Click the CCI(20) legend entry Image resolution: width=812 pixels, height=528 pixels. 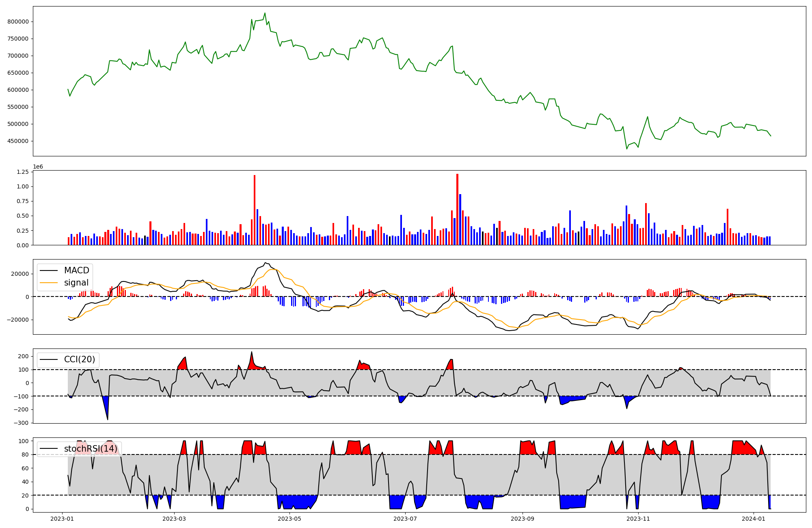coord(79,359)
